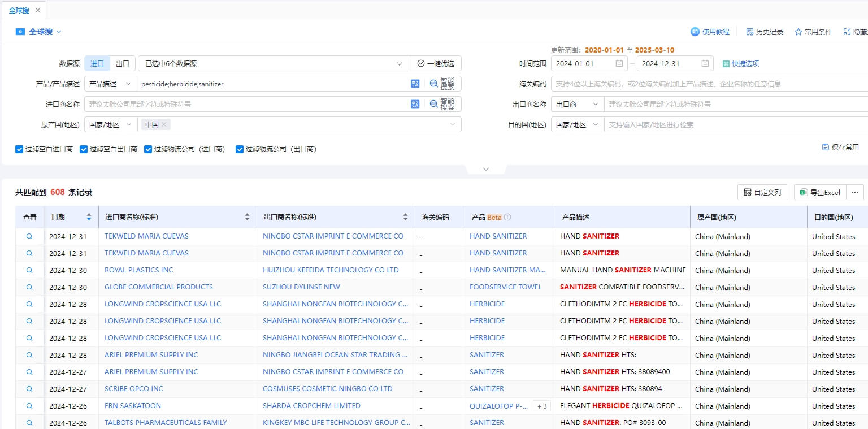
Task: Click 进口商名称 input field
Action: click(248, 104)
